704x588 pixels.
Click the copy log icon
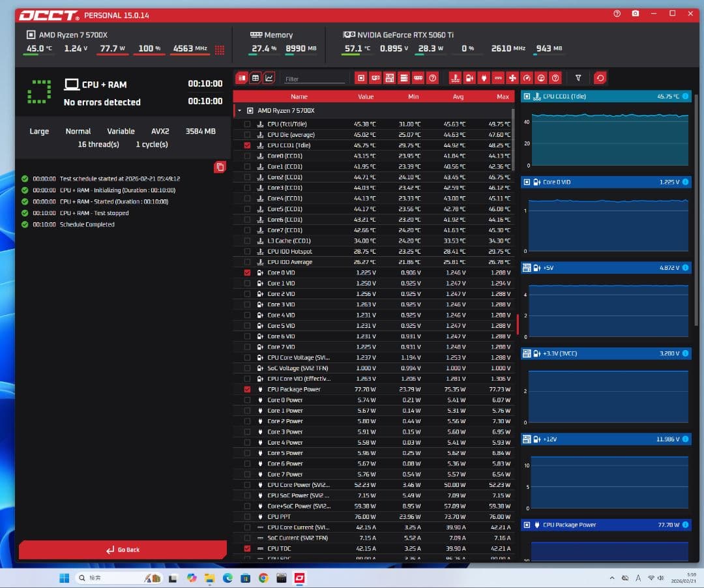click(x=220, y=168)
